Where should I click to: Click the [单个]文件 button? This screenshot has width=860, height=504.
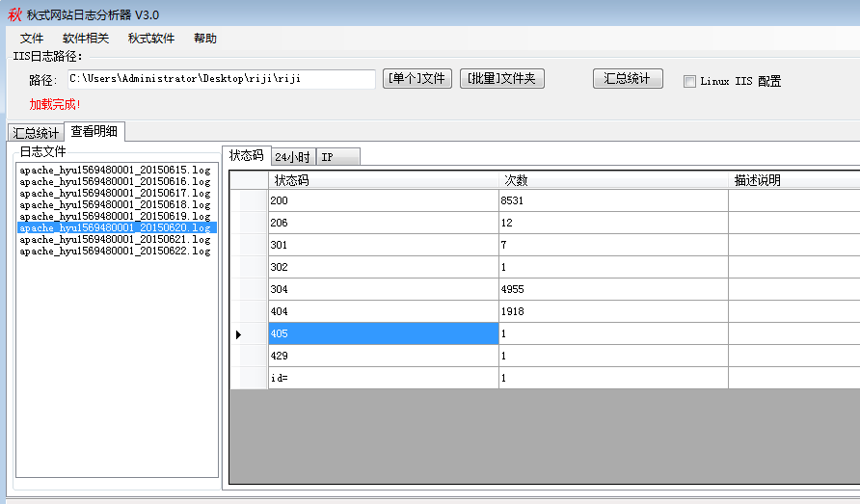[417, 79]
